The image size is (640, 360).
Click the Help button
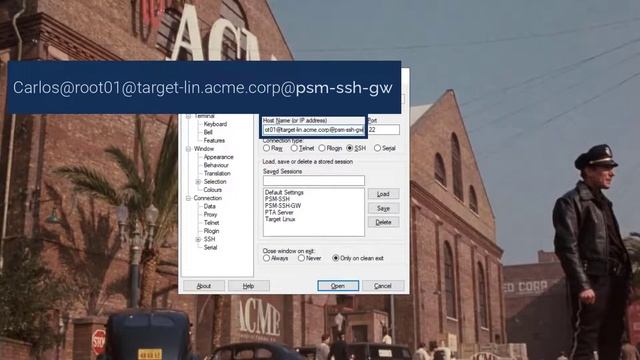[248, 286]
